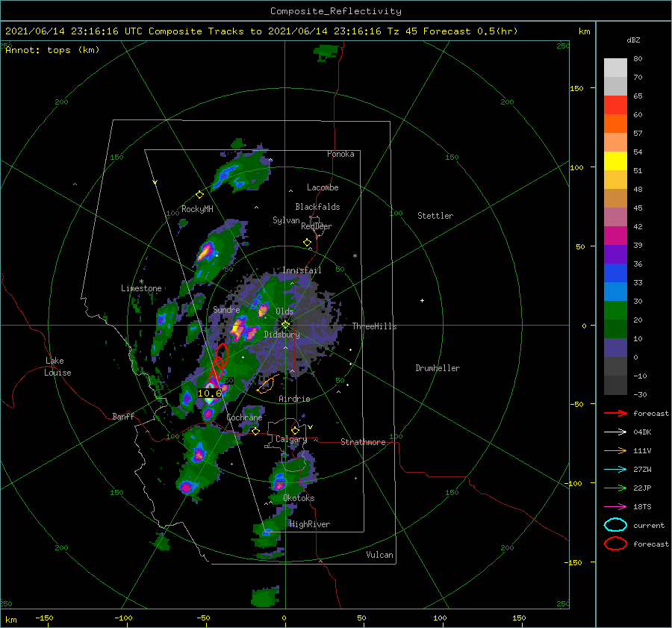Viewport: 672px width, 628px height.
Task: Click the 80 dBZ white color swatch
Action: 615,68
